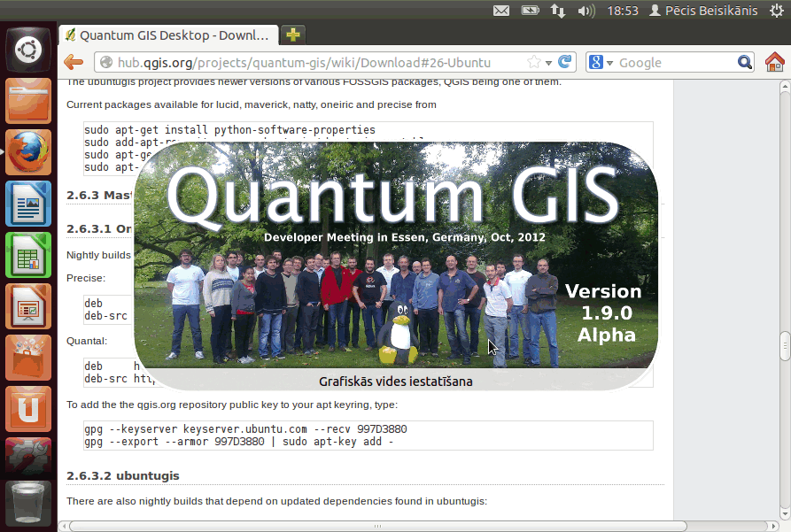Open the Files manager from launcher

tap(28, 101)
